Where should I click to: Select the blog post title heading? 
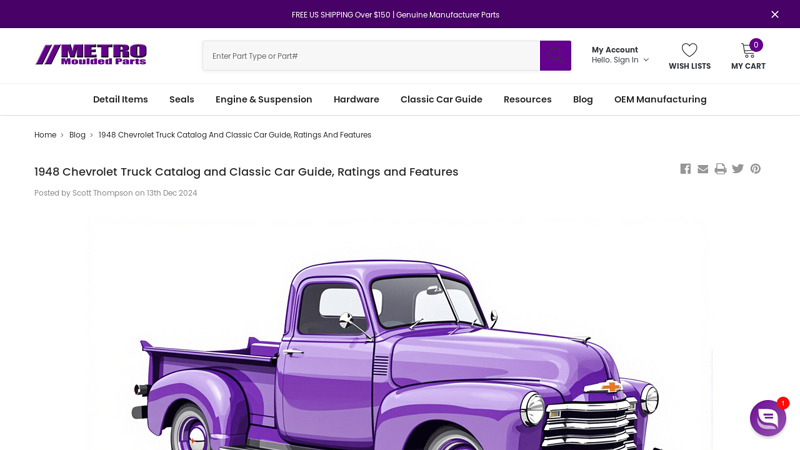246,172
